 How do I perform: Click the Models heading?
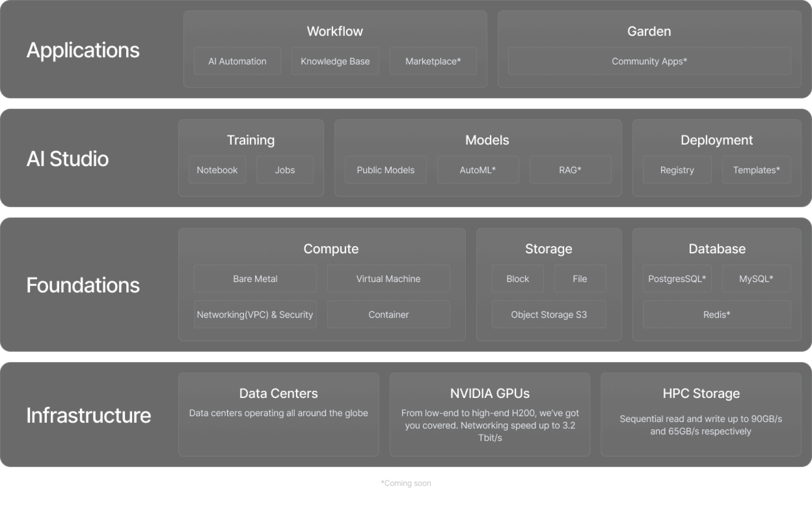(x=487, y=140)
